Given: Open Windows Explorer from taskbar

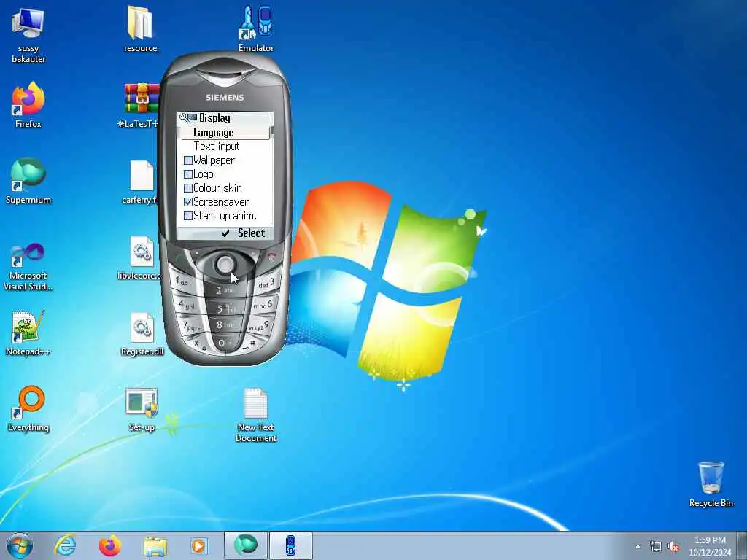Looking at the screenshot, I should [155, 546].
